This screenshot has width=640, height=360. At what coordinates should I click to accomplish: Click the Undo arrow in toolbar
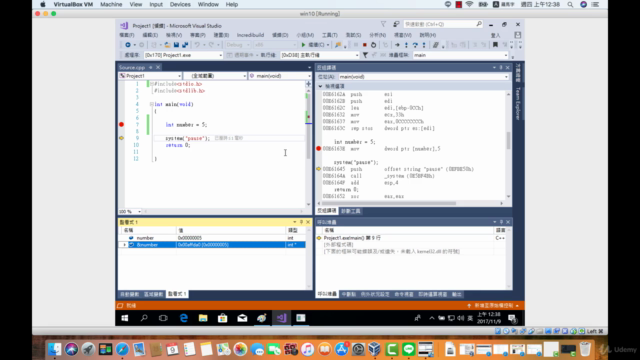coord(197,45)
